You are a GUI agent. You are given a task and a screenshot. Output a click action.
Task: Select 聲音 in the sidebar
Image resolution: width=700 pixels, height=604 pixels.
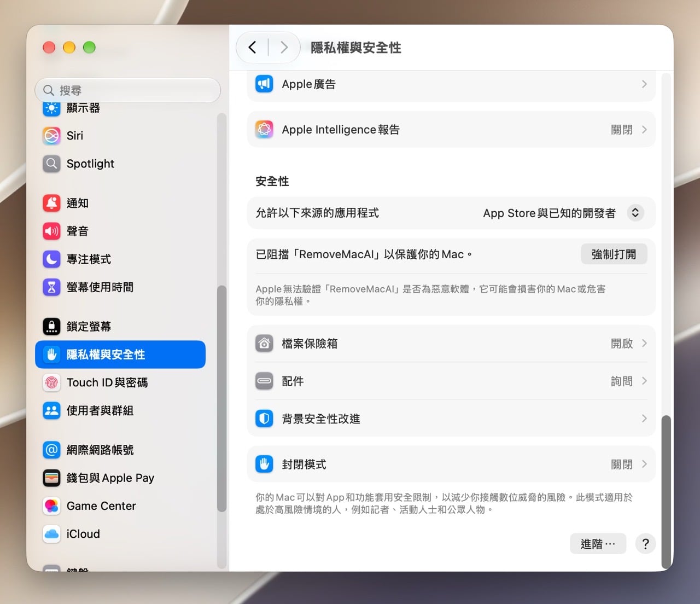point(120,231)
